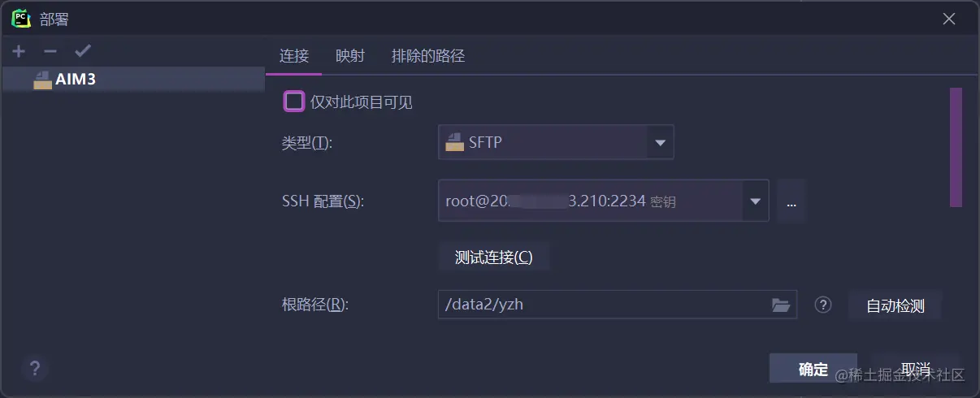
Task: Select AIM3 server in the list
Action: [x=75, y=80]
